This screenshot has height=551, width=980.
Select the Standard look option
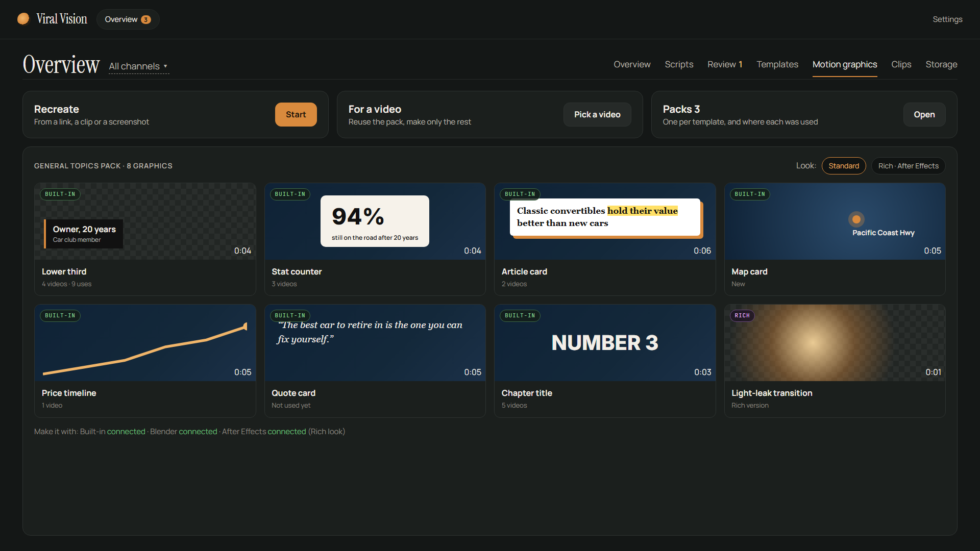pos(843,166)
